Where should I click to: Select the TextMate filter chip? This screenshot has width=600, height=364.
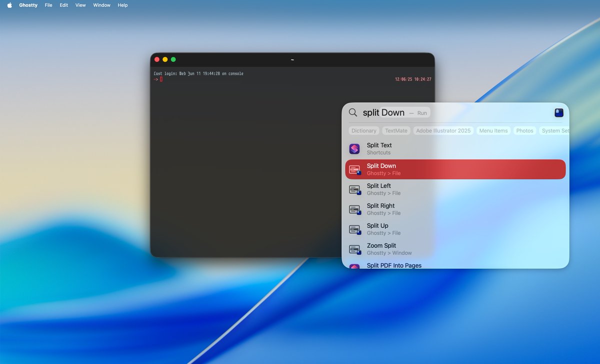click(396, 130)
